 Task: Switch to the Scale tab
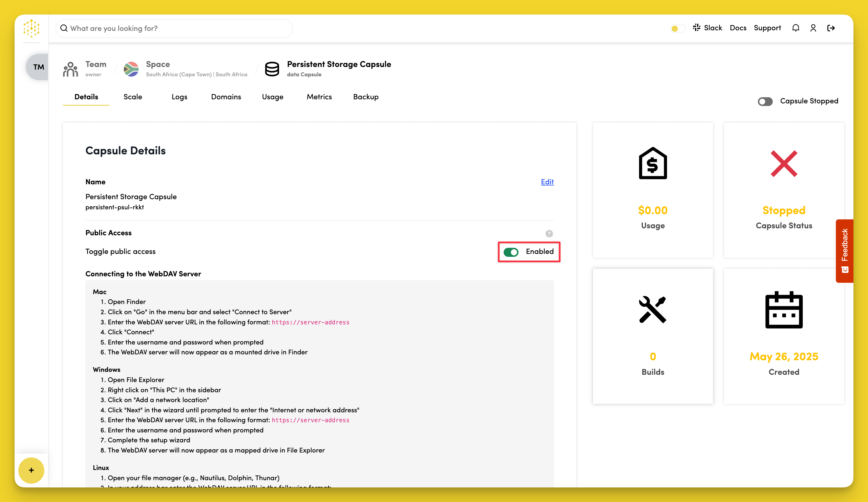[x=133, y=97]
